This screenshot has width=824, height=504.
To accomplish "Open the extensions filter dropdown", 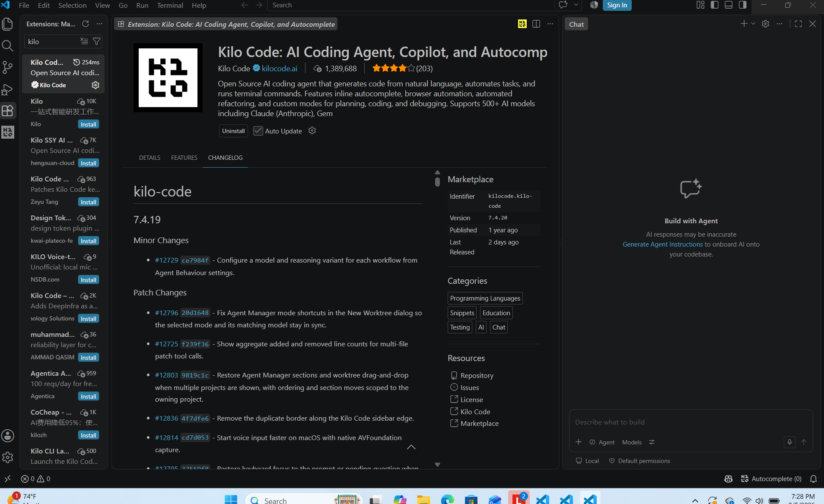I will pos(97,41).
